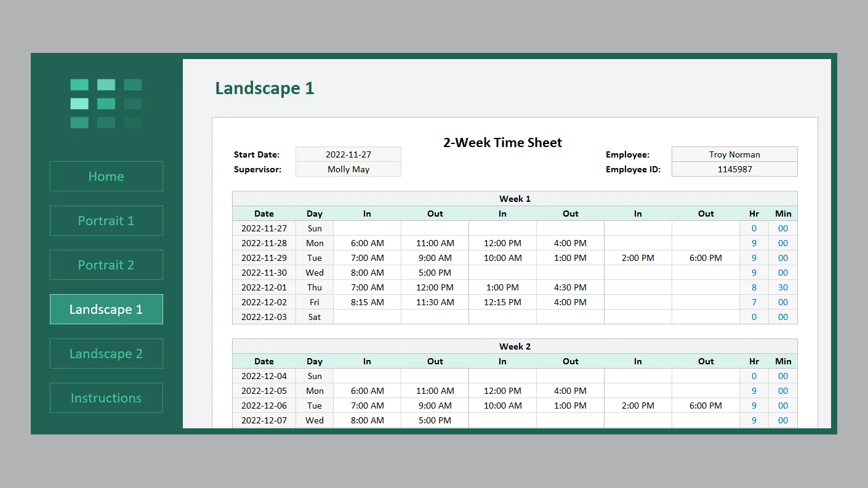Select the Employee name field Troy Norman
Screen dimensions: 868x488
pos(734,154)
